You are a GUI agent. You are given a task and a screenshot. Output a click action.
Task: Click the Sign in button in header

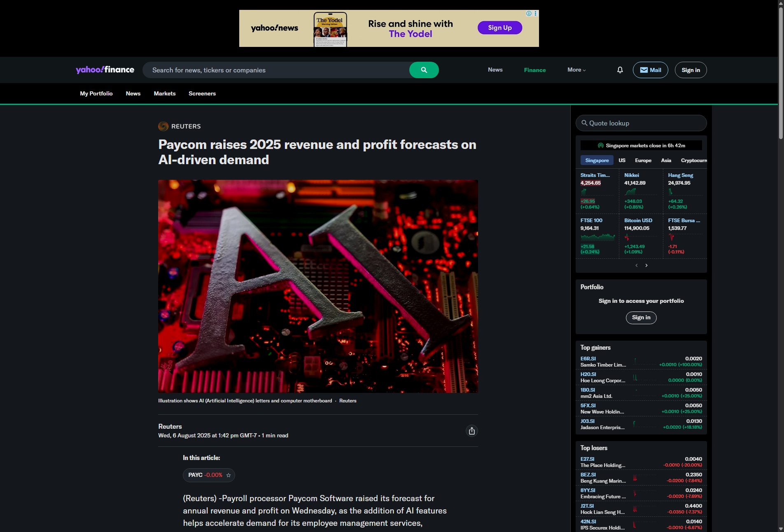pos(691,70)
